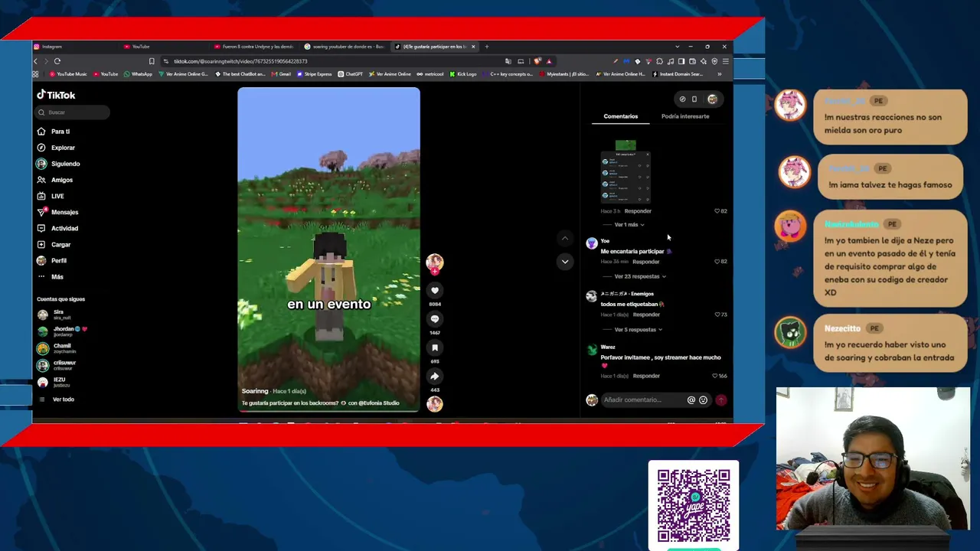The width and height of the screenshot is (980, 551).
Task: Open the emoji picker in comment box
Action: click(x=703, y=399)
